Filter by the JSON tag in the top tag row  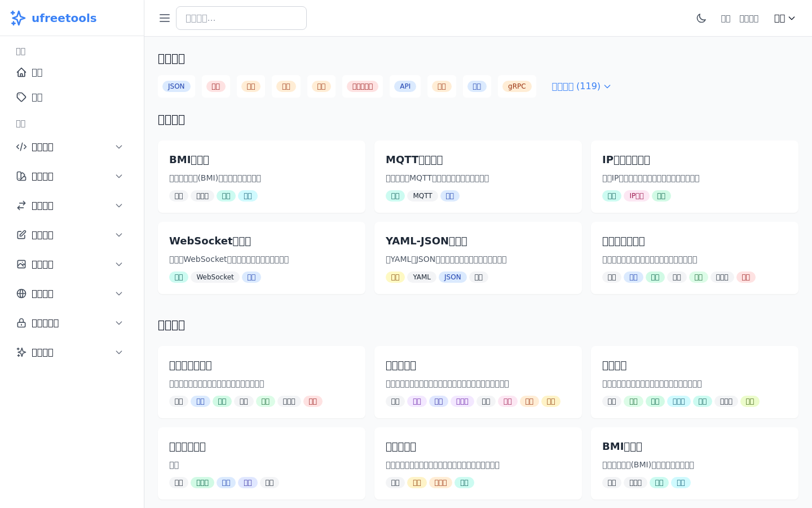tap(176, 86)
